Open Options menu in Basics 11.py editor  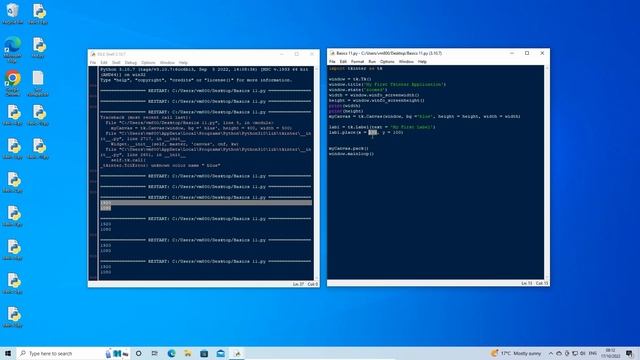(387, 62)
